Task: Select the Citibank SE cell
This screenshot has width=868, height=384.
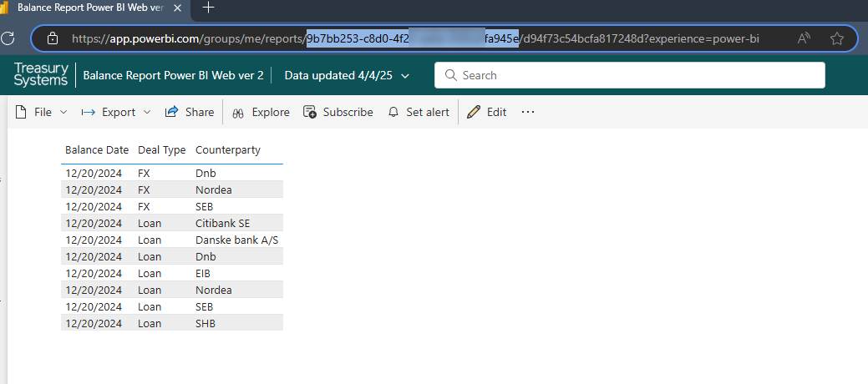Action: coord(222,224)
